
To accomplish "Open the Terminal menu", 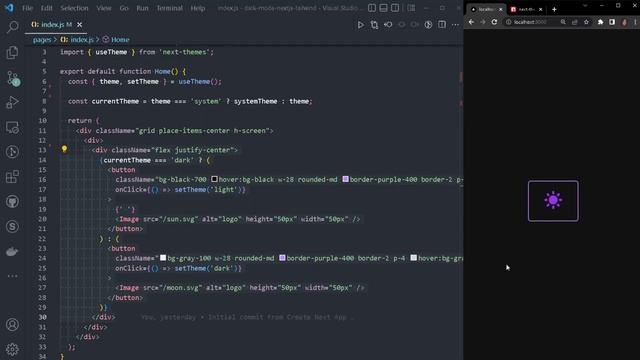I will 169,8.
